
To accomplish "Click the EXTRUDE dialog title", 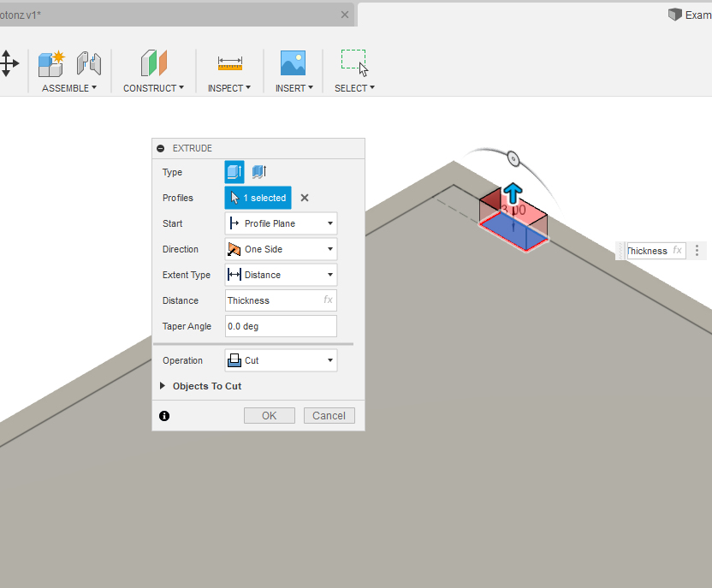I will [193, 148].
